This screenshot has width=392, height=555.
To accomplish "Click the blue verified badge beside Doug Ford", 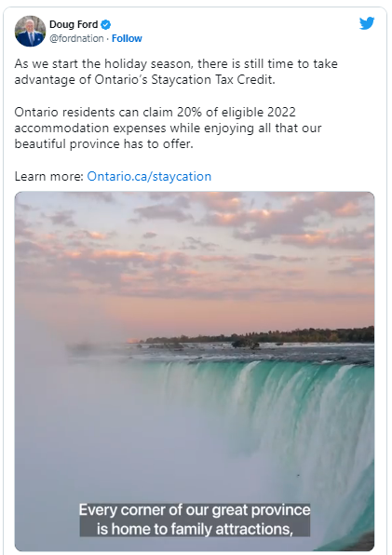I will [x=106, y=24].
